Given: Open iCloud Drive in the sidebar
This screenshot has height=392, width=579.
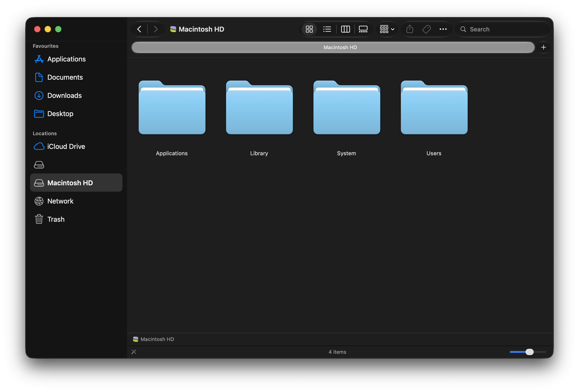Looking at the screenshot, I should pos(76,147).
